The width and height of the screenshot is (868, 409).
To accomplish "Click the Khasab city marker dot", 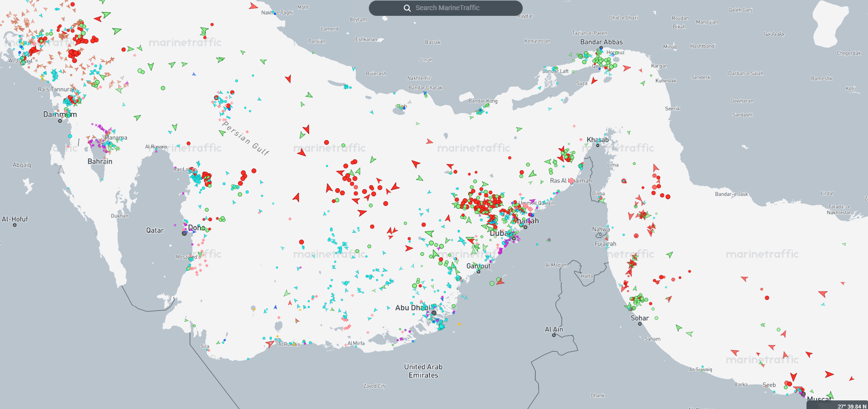I will coord(598,145).
